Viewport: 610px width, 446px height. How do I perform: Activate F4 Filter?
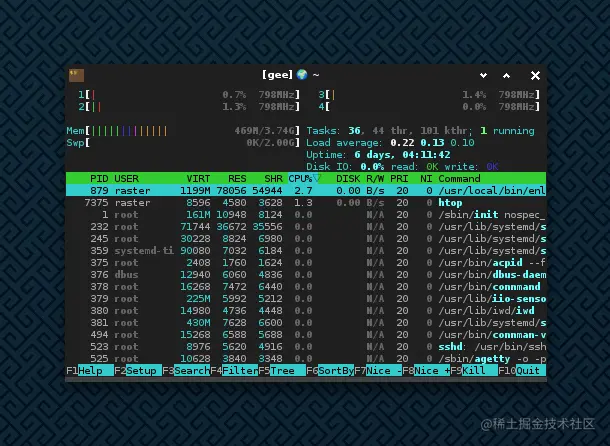coord(234,370)
